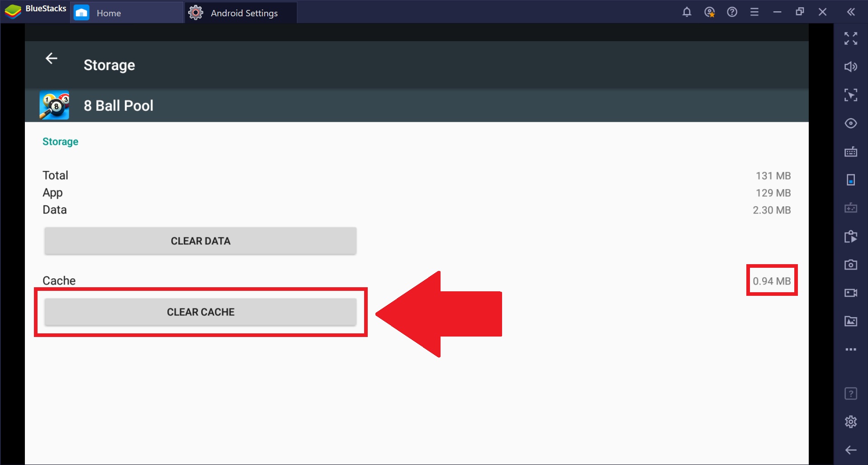Click the 'Cache' label
The width and height of the screenshot is (868, 465).
59,281
